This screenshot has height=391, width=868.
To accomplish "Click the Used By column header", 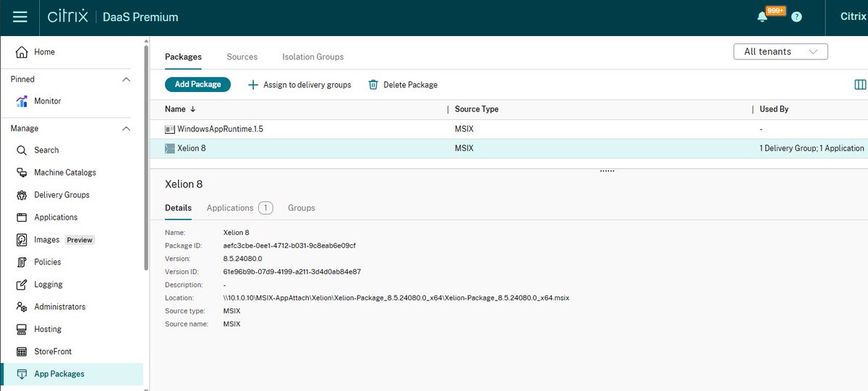I will [774, 109].
